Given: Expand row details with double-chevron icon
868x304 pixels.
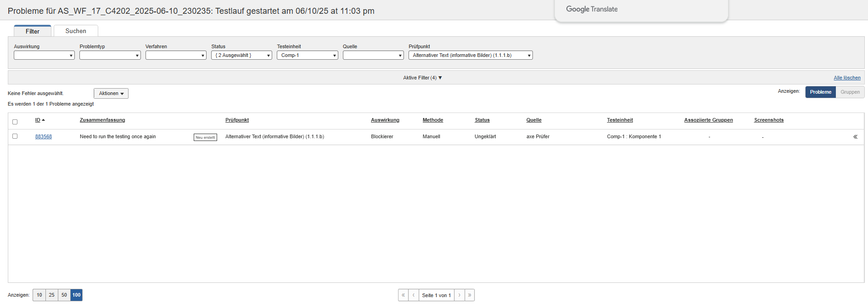Looking at the screenshot, I should [855, 137].
